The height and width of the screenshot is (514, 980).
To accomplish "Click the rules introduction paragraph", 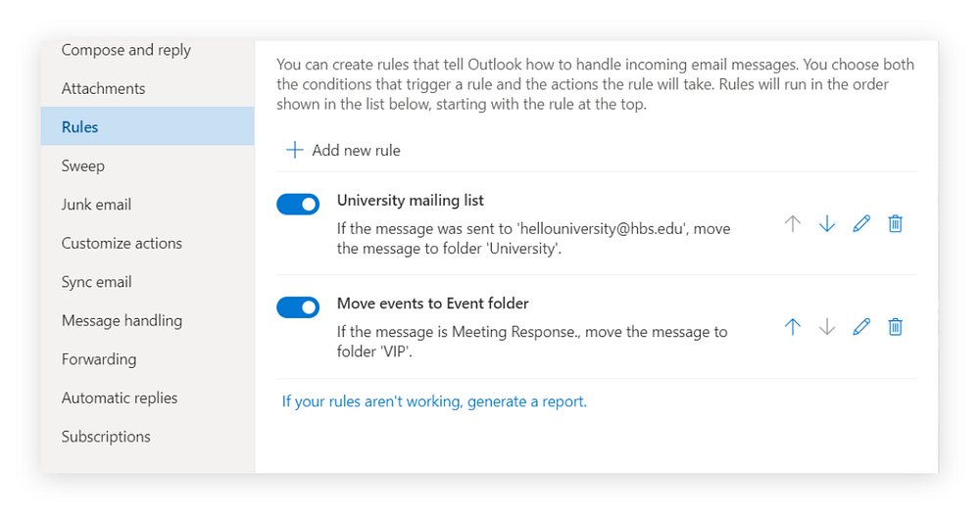I will (596, 84).
